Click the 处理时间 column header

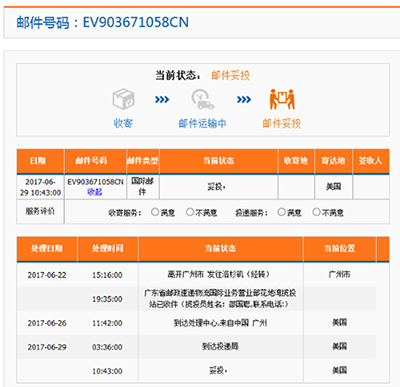(108, 249)
